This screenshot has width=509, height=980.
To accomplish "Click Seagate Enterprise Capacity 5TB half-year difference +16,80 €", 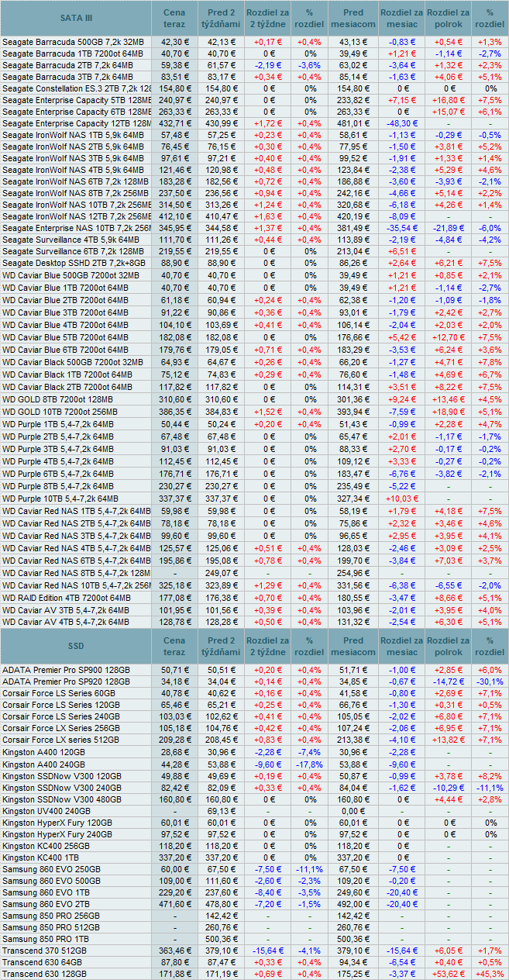I will [448, 100].
